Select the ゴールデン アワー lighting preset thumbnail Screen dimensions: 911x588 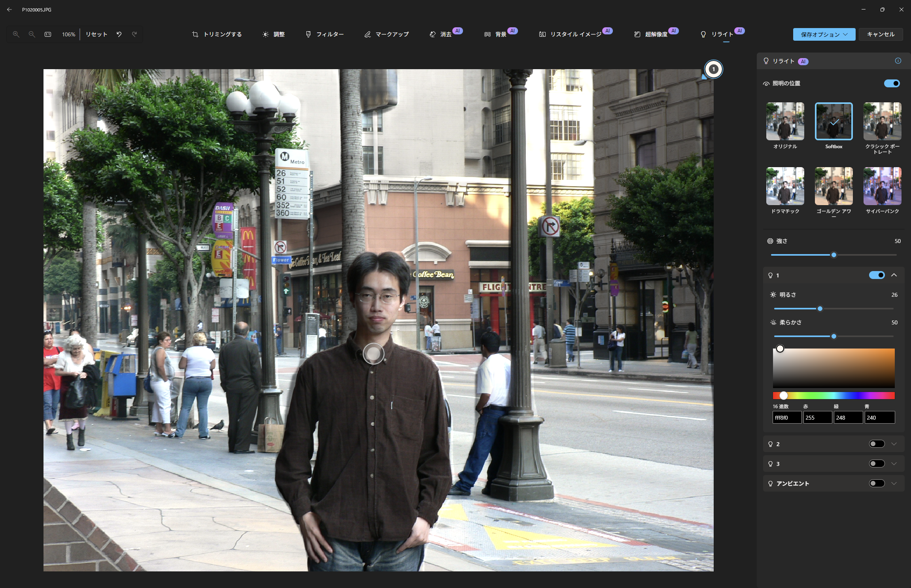pyautogui.click(x=834, y=186)
